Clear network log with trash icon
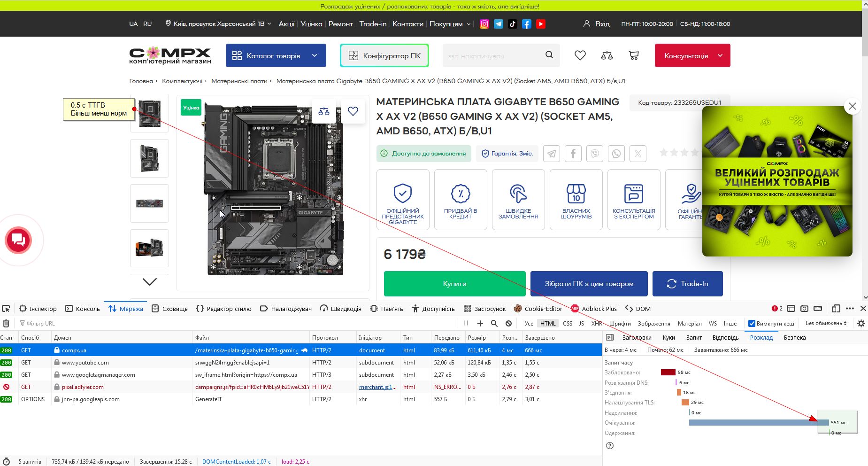The height and width of the screenshot is (466, 868). 6,323
